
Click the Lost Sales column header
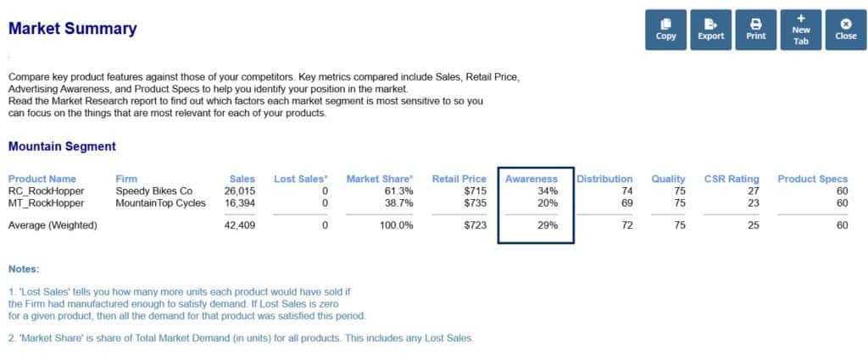coord(301,179)
